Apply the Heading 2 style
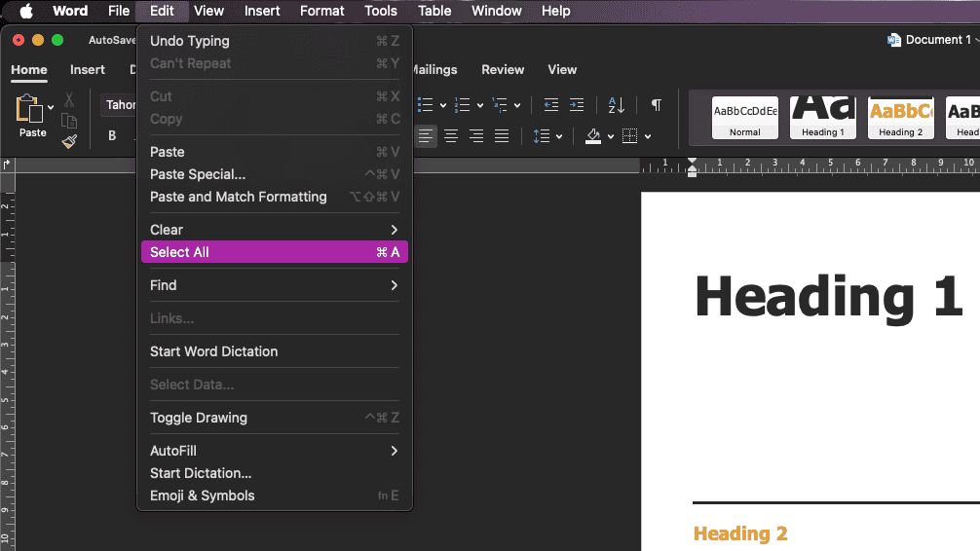Screen dimensions: 980x551 click(x=901, y=118)
